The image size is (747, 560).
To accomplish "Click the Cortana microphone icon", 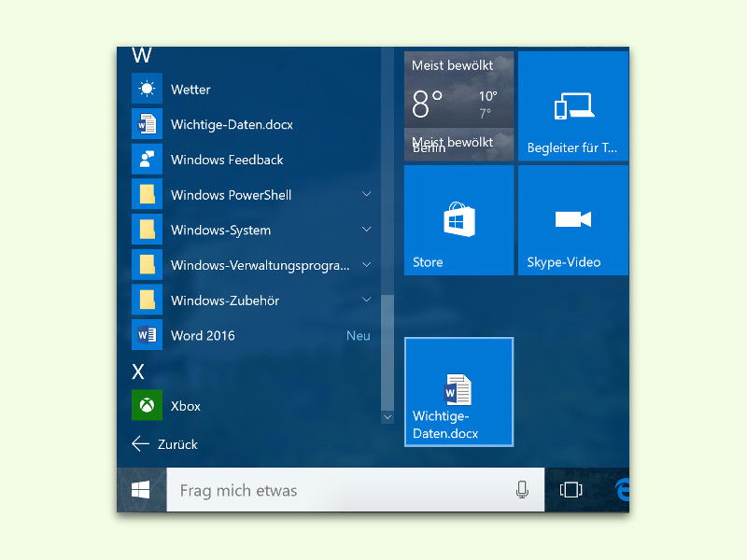I will coord(522,489).
